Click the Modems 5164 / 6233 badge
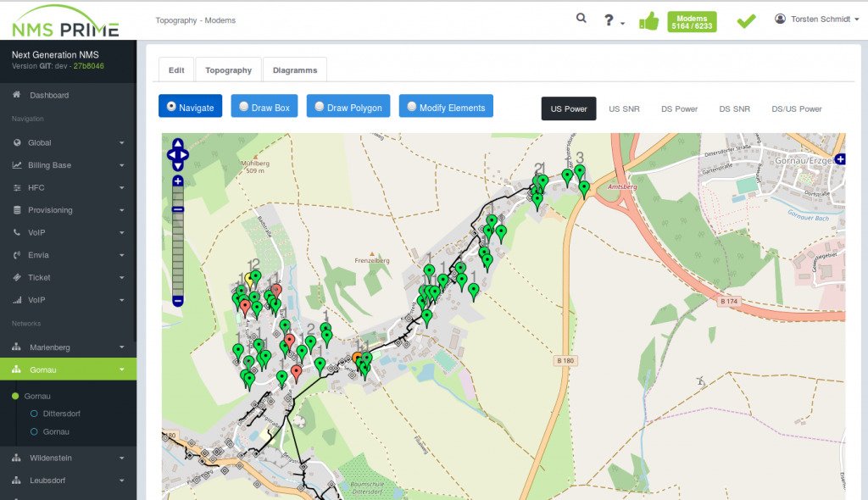868x500 pixels. [x=692, y=21]
